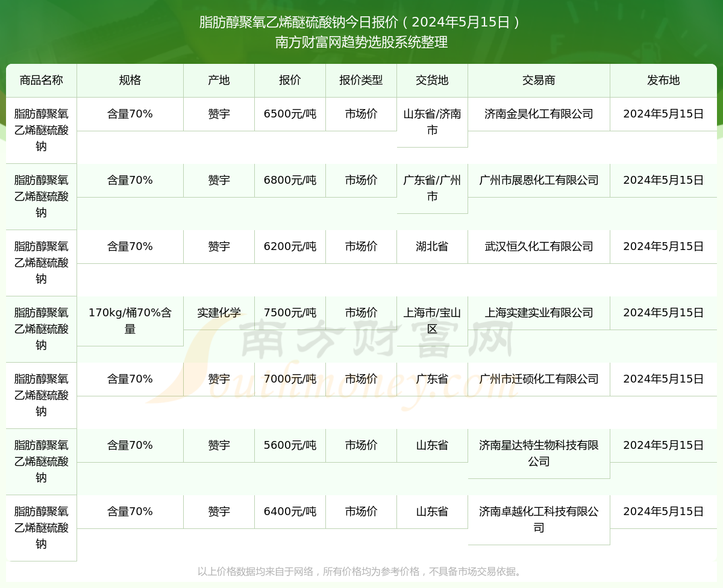Click delivery location 山东省/济南市
This screenshot has height=588, width=723.
pyautogui.click(x=433, y=122)
